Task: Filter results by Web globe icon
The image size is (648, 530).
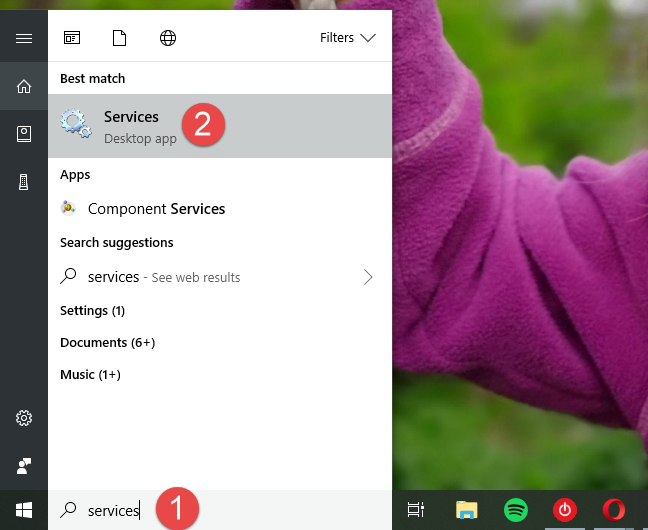Action: coord(168,38)
